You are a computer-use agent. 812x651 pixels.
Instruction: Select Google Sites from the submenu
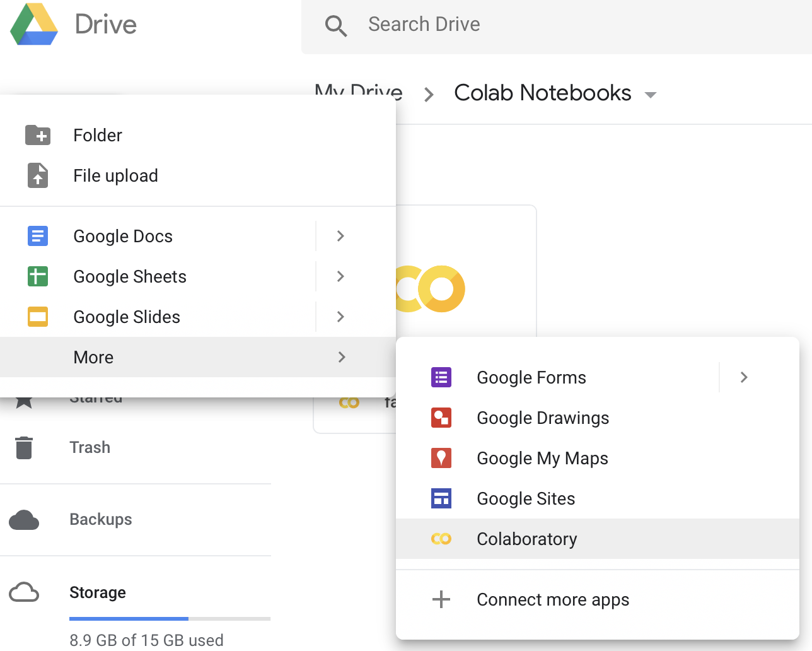point(526,498)
